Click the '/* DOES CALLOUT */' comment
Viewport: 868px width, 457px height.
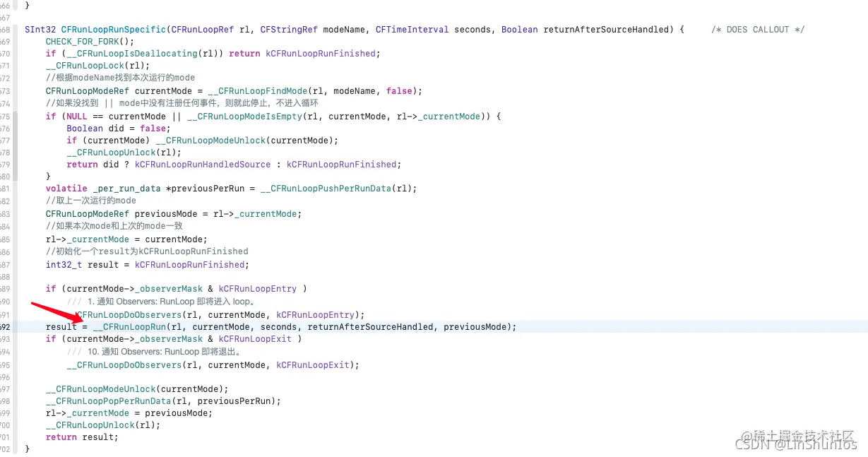coord(758,30)
